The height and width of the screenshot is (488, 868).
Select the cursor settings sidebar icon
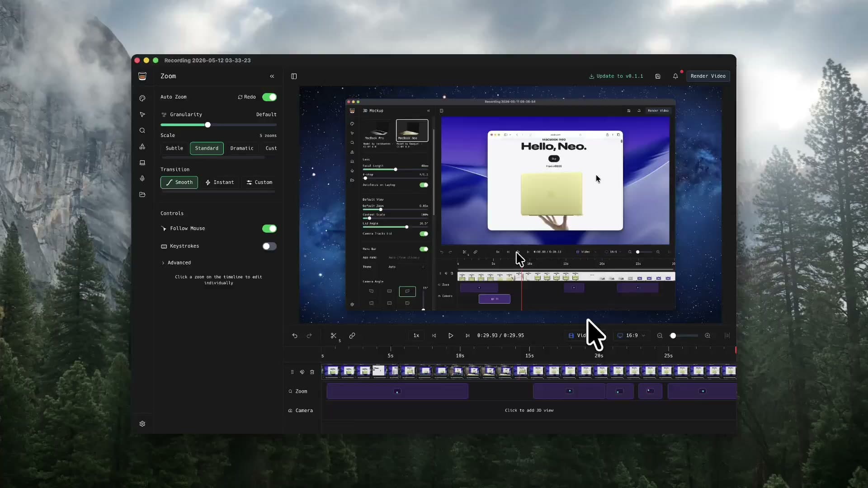point(142,115)
